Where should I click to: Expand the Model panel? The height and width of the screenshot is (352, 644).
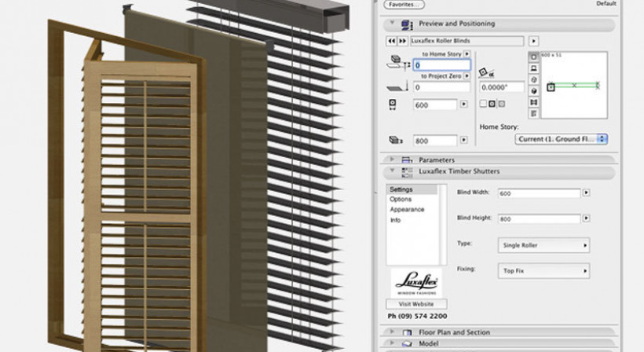click(x=392, y=343)
